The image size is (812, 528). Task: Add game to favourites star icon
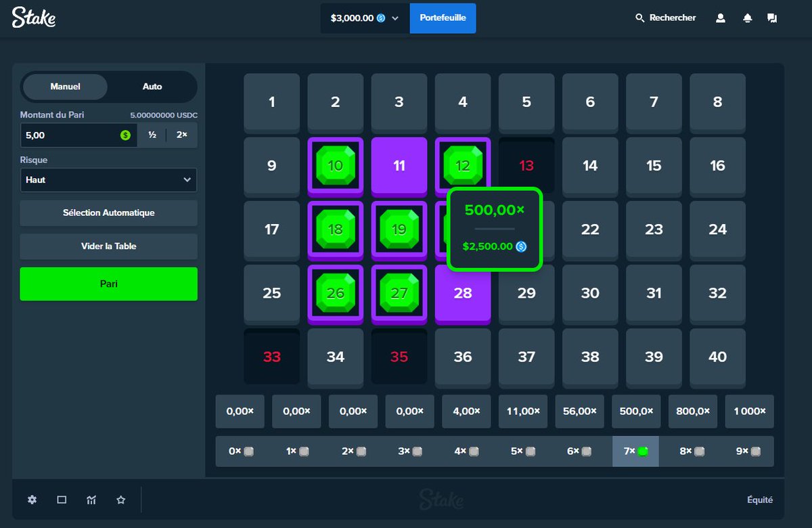click(x=121, y=500)
